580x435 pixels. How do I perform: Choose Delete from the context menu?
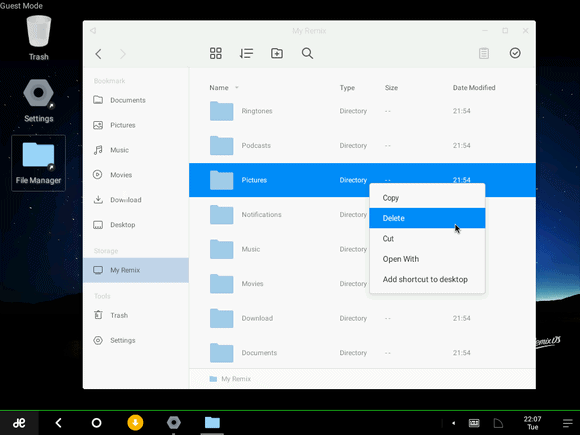pyautogui.click(x=427, y=218)
